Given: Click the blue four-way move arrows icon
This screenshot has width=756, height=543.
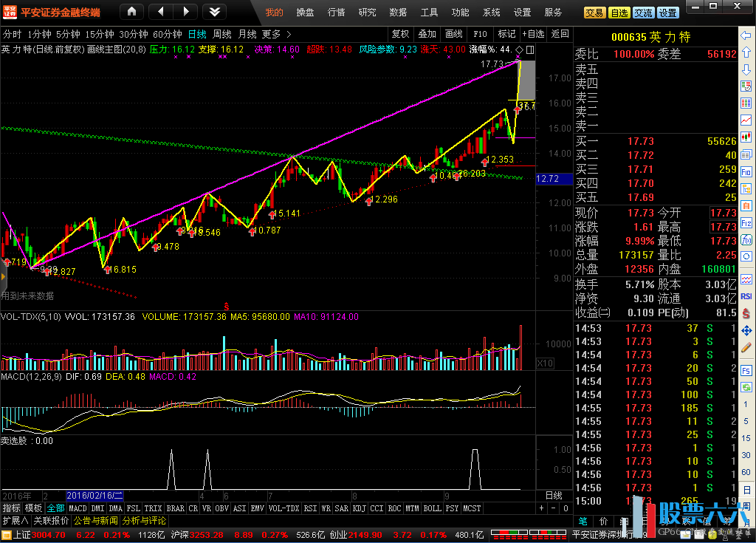Looking at the screenshot, I should (x=746, y=331).
